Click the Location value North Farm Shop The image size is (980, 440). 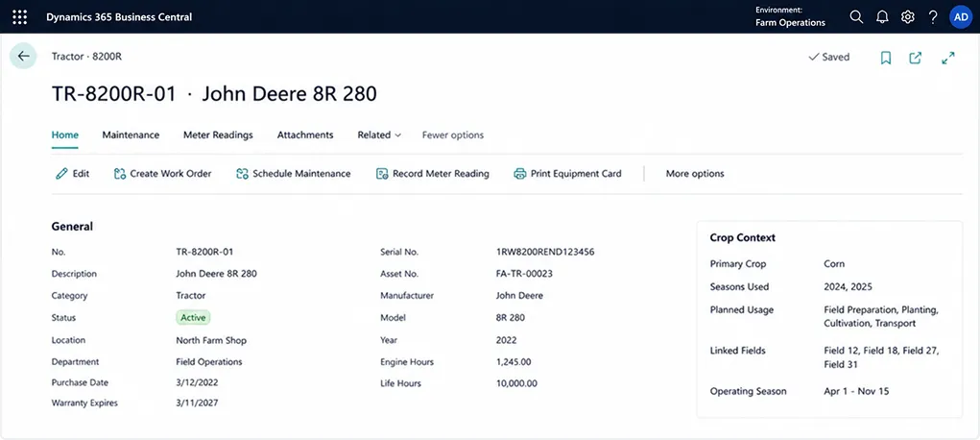(x=211, y=340)
